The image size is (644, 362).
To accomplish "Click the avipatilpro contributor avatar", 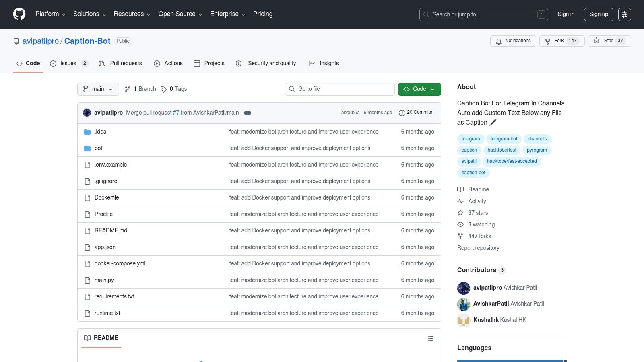I will click(x=464, y=288).
